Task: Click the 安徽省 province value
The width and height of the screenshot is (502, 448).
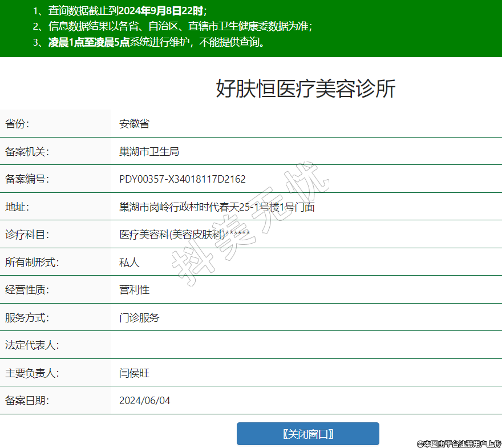Action: (134, 124)
